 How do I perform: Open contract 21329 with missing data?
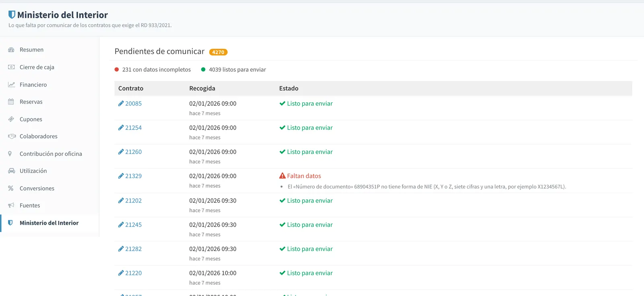[x=133, y=176]
